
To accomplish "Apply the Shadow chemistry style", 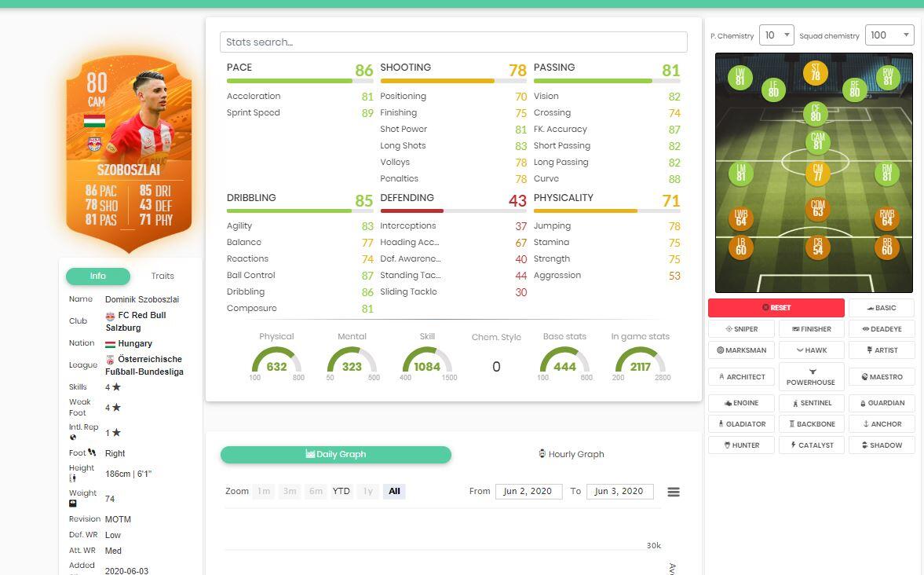I will [x=882, y=445].
